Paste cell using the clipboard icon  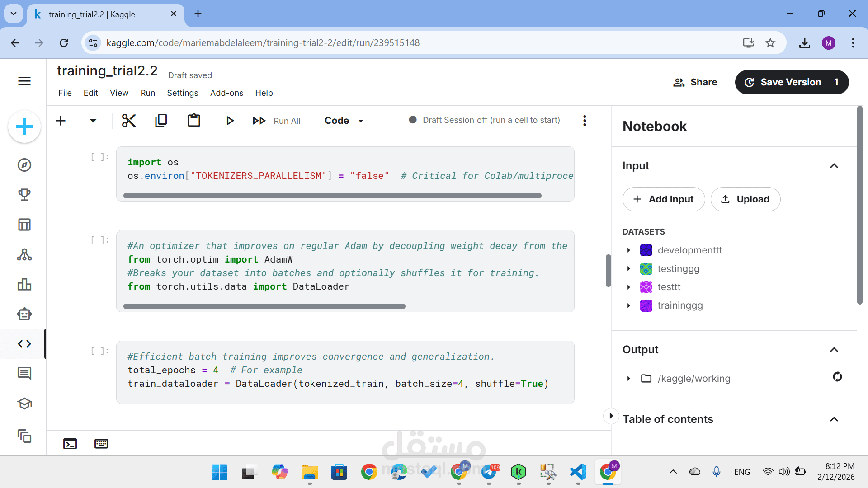tap(194, 121)
